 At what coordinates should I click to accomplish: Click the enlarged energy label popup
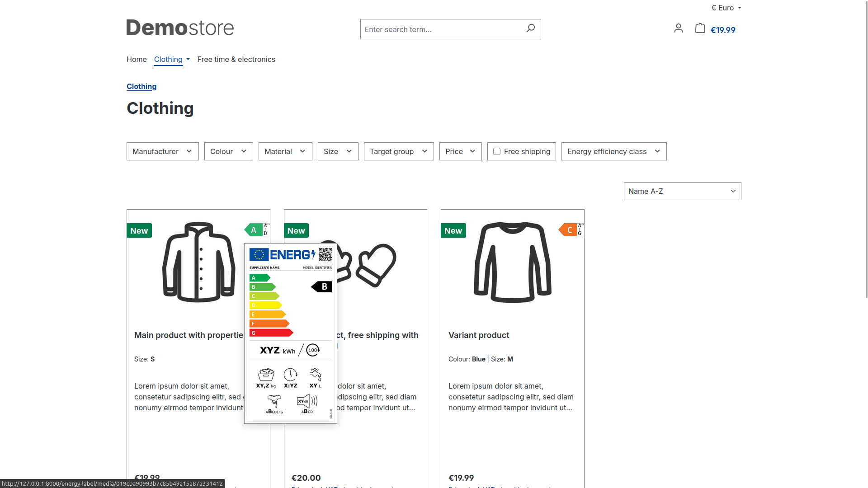tap(291, 333)
